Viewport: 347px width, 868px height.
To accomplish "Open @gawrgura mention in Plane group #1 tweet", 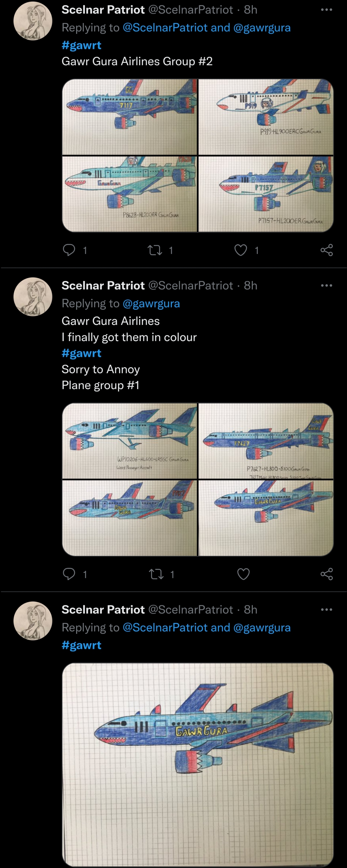I will (x=151, y=304).
